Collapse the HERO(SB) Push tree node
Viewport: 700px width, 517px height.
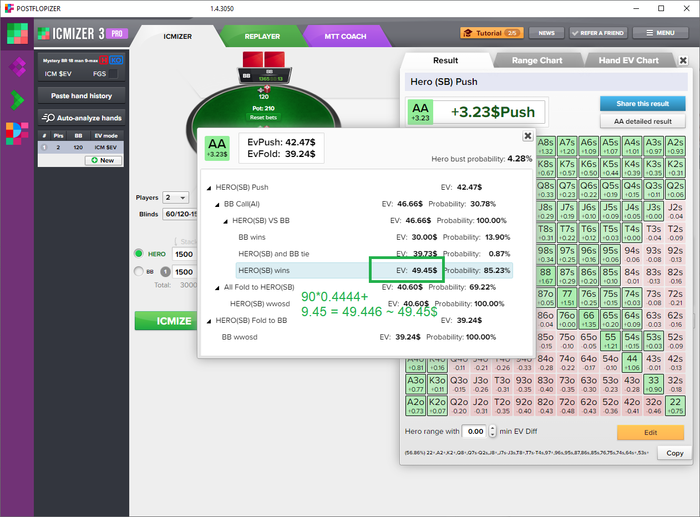[x=208, y=188]
